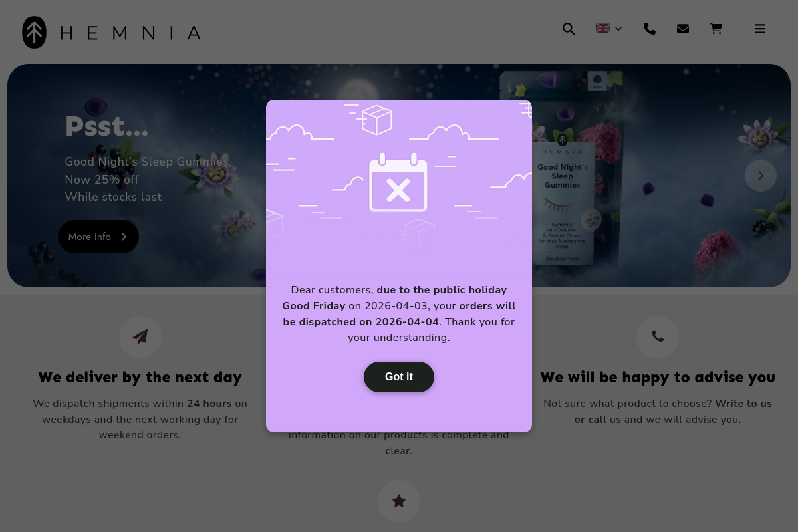The image size is (798, 532).
Task: Click the star rating circle icon
Action: (x=399, y=501)
